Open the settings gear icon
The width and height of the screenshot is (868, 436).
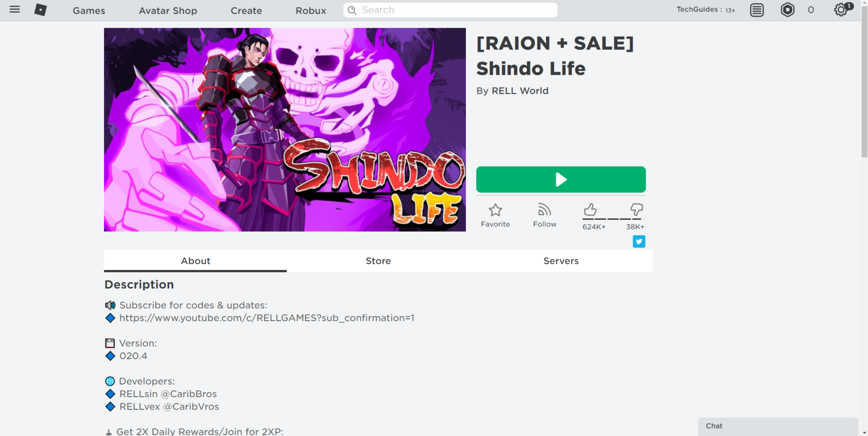click(841, 10)
